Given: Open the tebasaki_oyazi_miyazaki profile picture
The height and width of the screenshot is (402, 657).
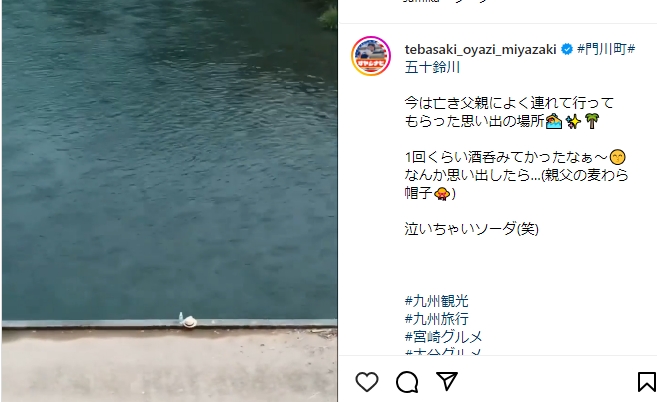Looking at the screenshot, I should (x=371, y=56).
